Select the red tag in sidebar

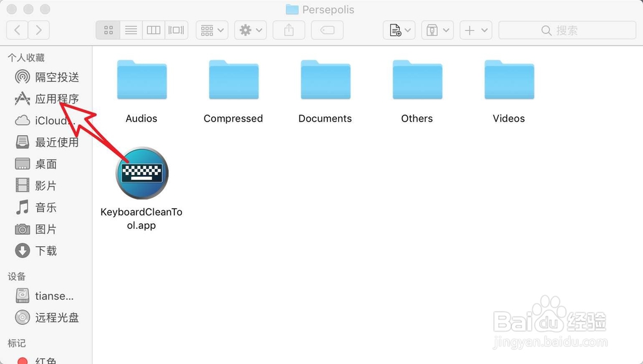point(36,360)
